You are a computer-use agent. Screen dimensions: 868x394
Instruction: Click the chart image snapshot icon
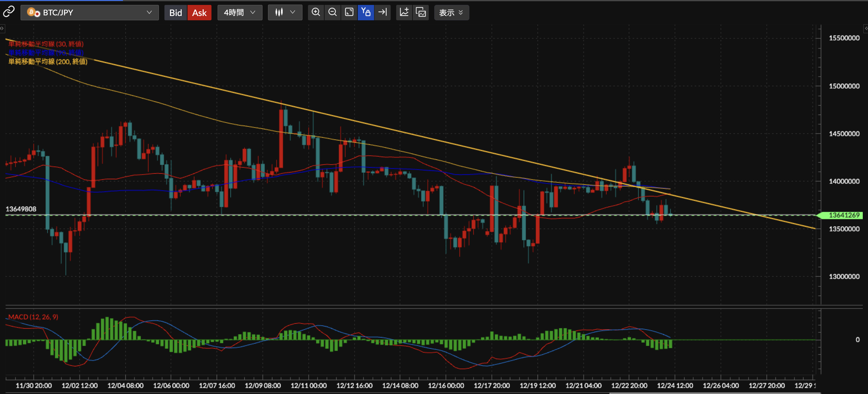[421, 13]
